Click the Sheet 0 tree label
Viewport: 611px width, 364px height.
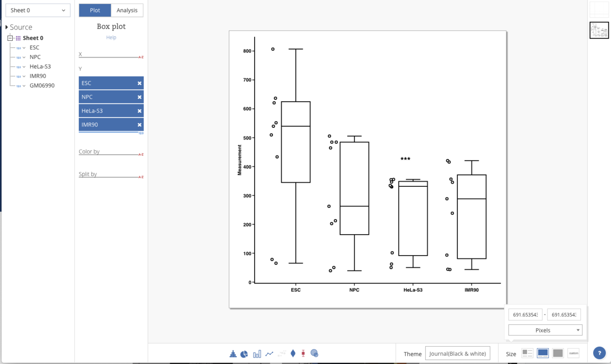click(33, 38)
